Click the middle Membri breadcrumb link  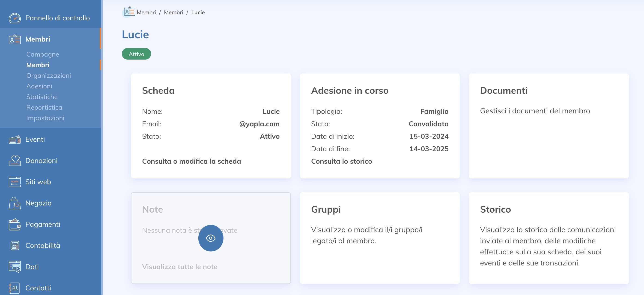[173, 12]
